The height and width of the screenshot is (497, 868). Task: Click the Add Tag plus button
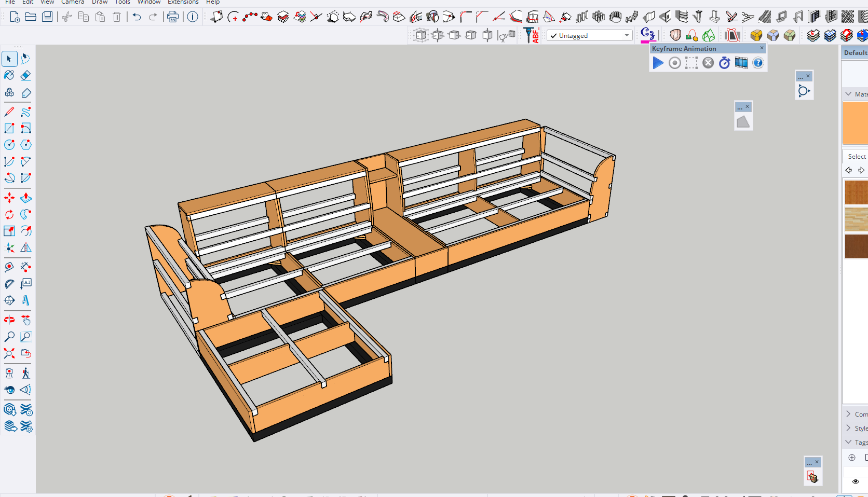(x=852, y=458)
